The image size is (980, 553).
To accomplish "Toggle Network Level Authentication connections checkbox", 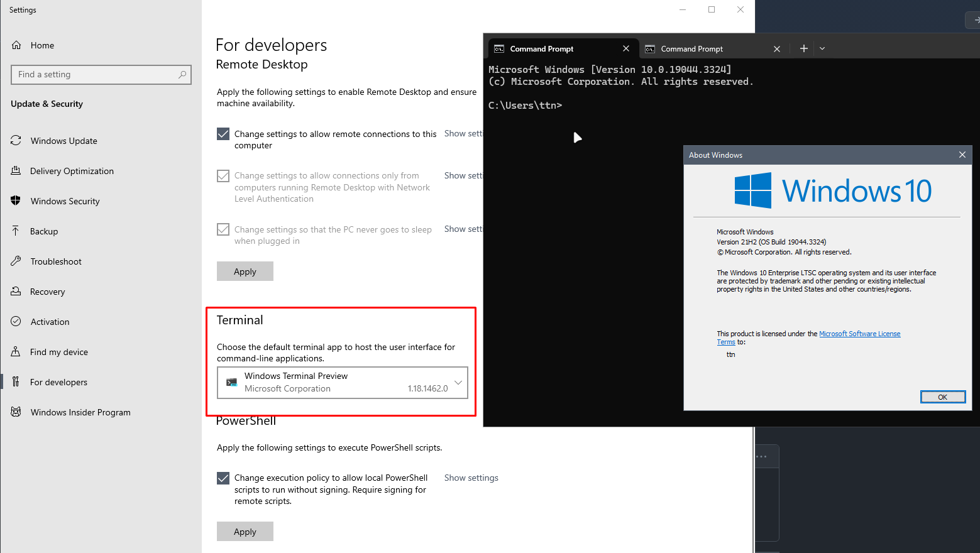I will point(223,176).
